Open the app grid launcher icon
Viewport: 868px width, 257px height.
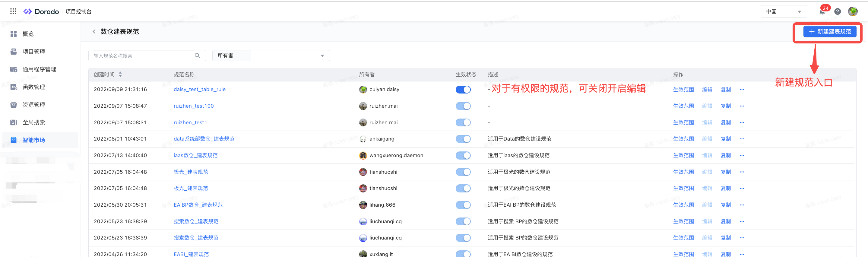(13, 11)
